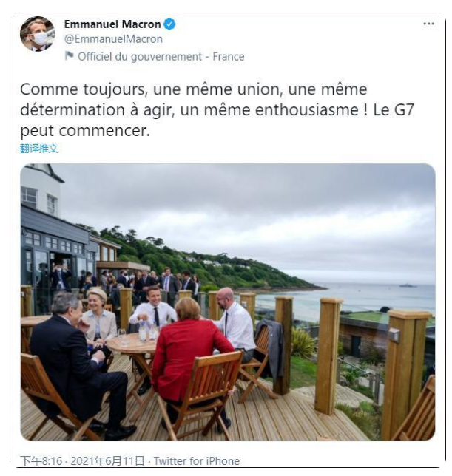
Task: Click the tweet text body
Action: 217,110
